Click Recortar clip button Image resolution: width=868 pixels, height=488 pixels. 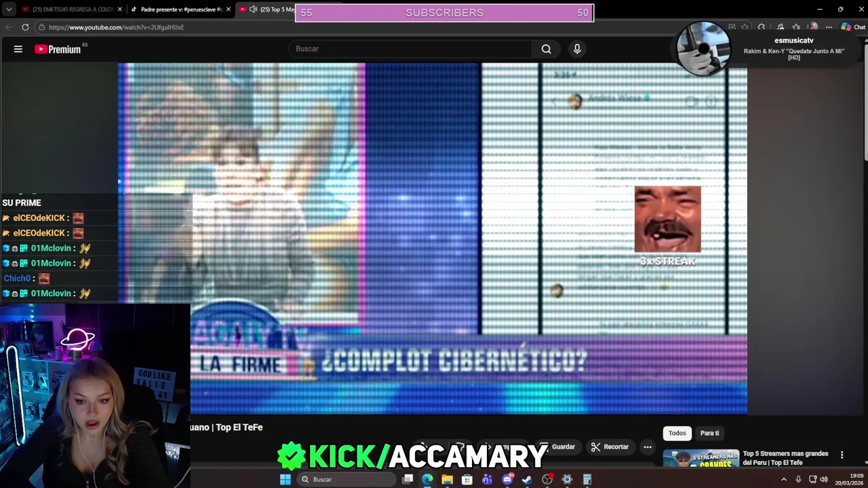[x=610, y=447]
